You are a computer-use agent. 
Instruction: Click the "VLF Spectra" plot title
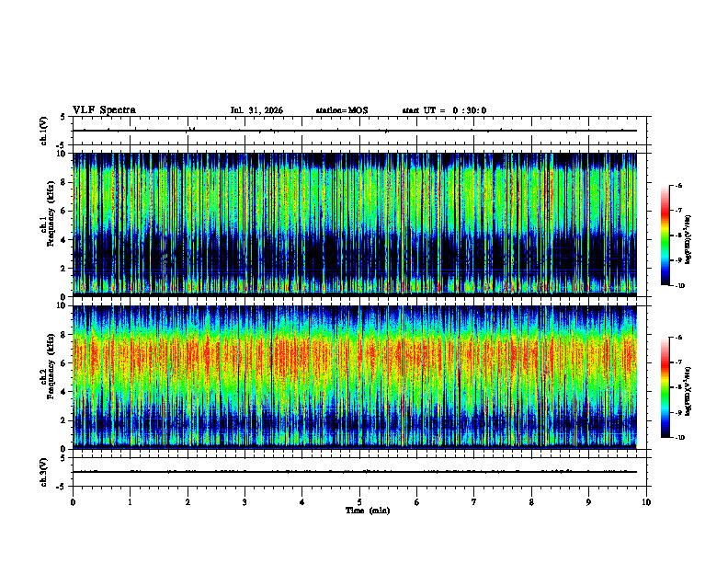tap(105, 110)
